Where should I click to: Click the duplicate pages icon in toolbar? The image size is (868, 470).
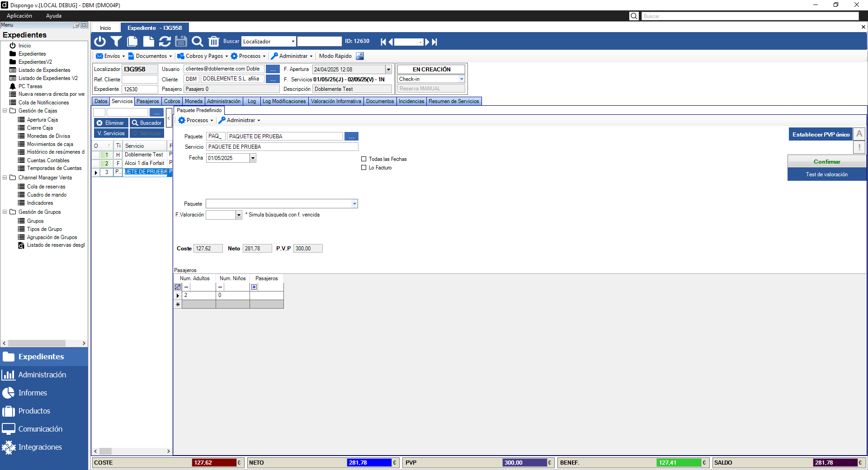pos(132,42)
